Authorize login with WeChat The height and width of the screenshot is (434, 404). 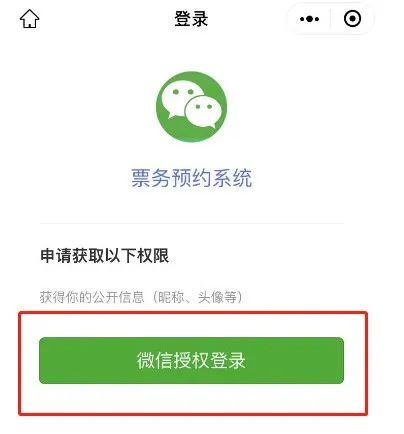(x=191, y=360)
